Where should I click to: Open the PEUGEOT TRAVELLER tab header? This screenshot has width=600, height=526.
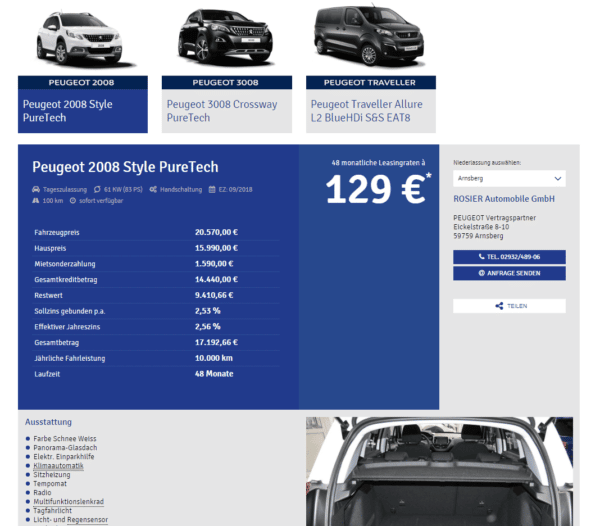click(x=371, y=83)
